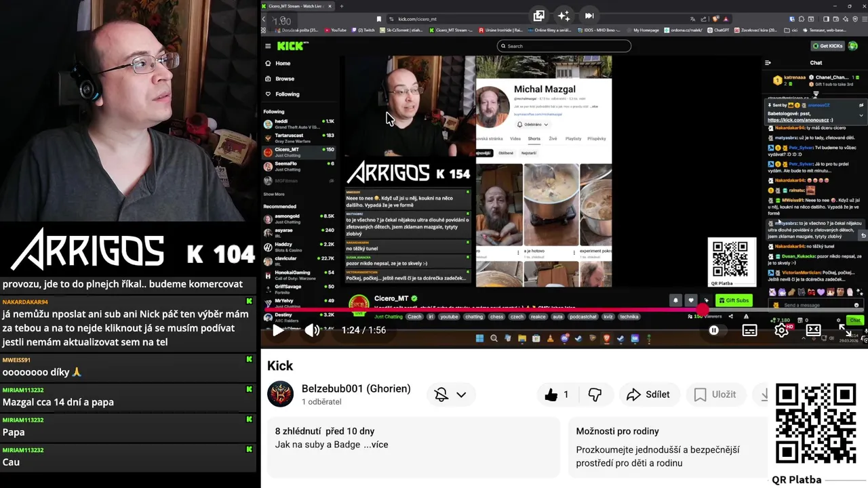Switch to Playlisty tab on Mazgal channel
Screen dimensions: 868x488
tap(573, 138)
